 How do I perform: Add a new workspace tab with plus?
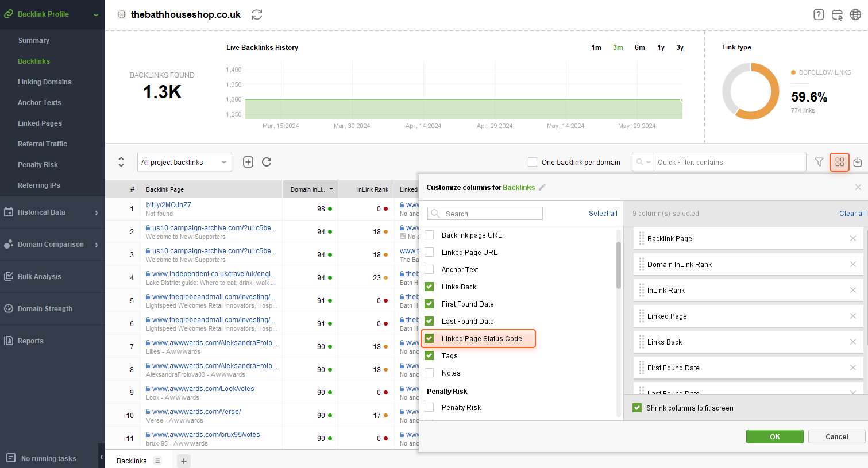point(184,461)
